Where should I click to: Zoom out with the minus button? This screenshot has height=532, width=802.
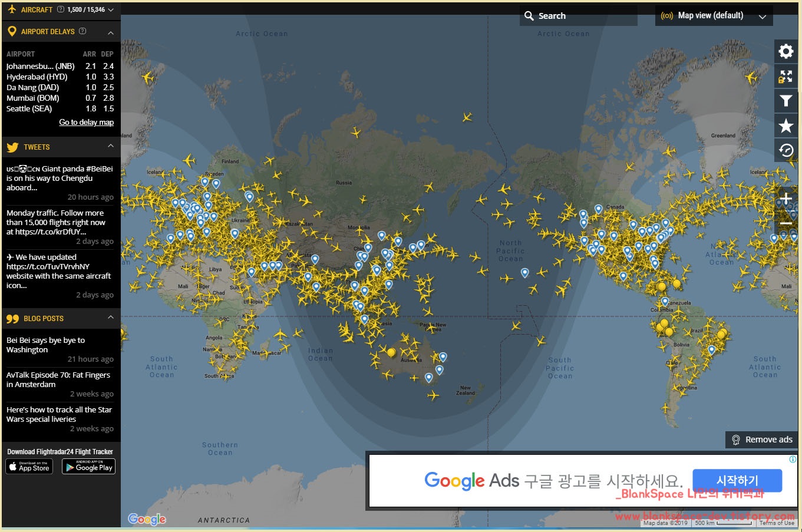[786, 224]
